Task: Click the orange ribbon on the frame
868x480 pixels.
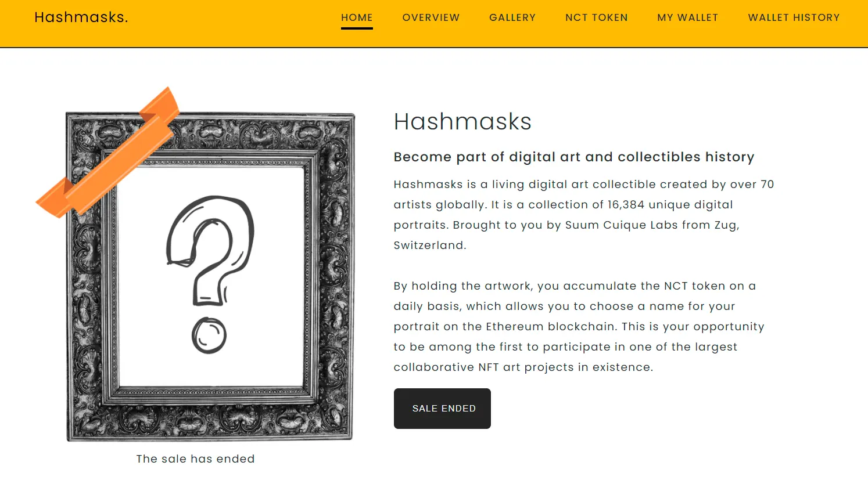Action: point(110,156)
